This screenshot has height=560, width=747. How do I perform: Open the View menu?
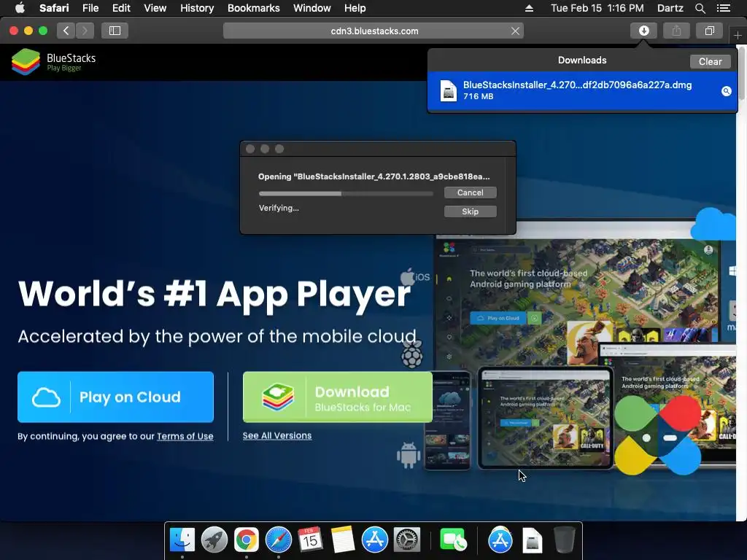(x=155, y=8)
